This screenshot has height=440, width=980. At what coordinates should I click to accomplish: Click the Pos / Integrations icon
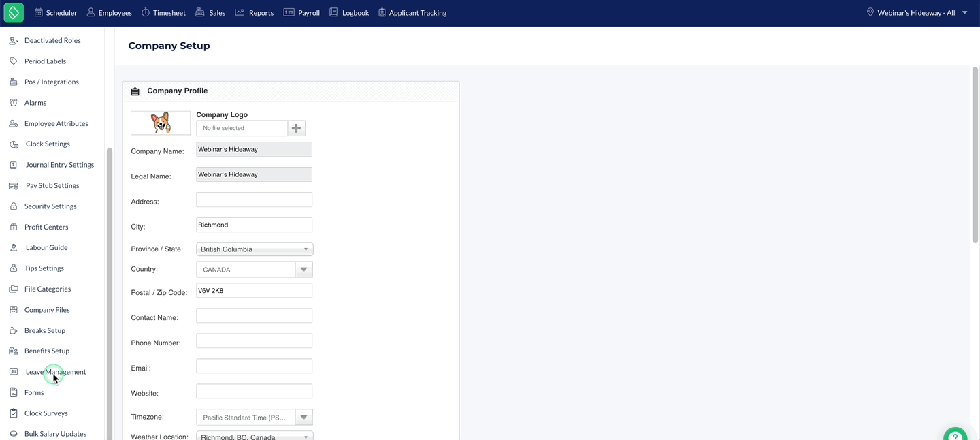click(x=14, y=82)
